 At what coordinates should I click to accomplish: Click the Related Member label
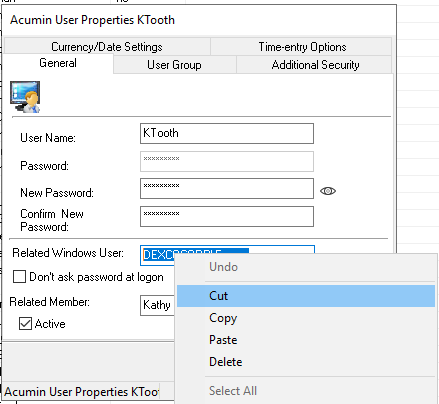[50, 302]
